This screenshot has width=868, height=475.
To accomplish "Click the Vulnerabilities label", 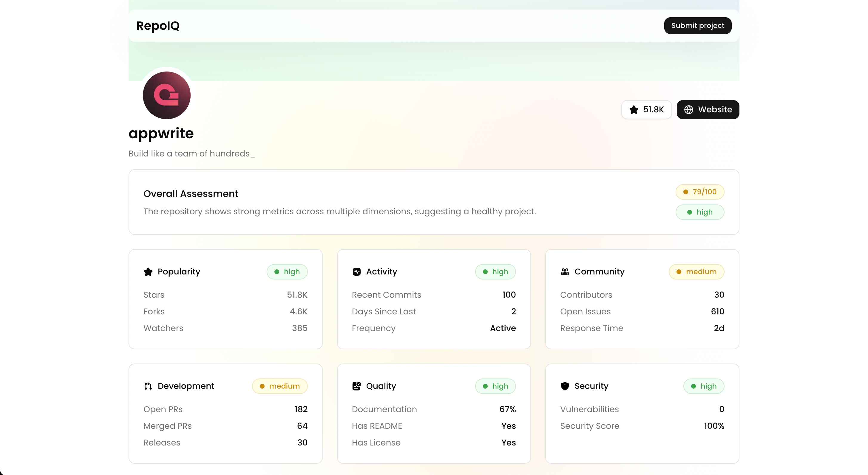I will 589,409.
